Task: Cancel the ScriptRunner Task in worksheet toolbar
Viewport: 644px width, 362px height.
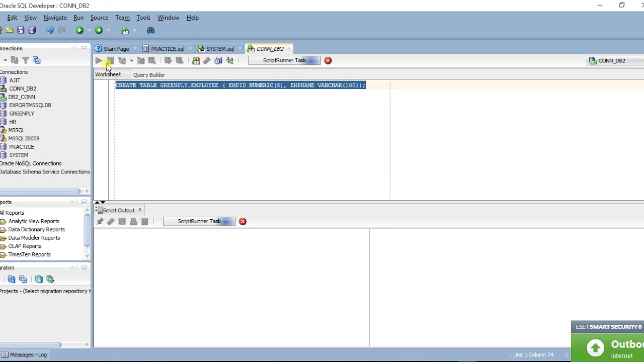Action: coord(328,60)
